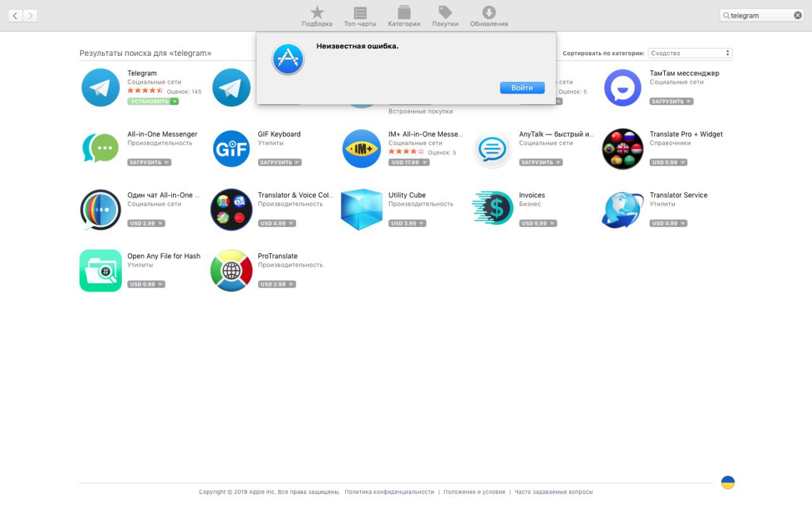The width and height of the screenshot is (812, 508).
Task: Click the USD 0.99 price button
Action: 146,284
